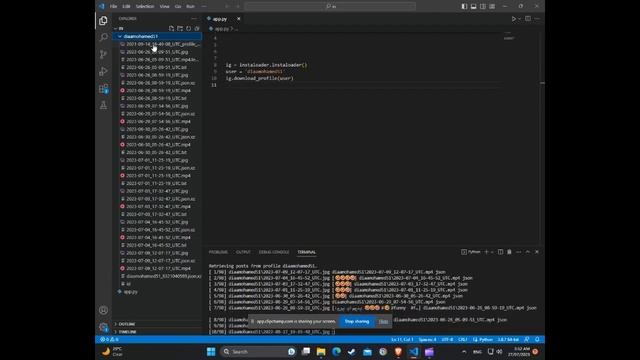Open the Source Control view
This screenshot has width=640, height=360.
click(x=103, y=54)
